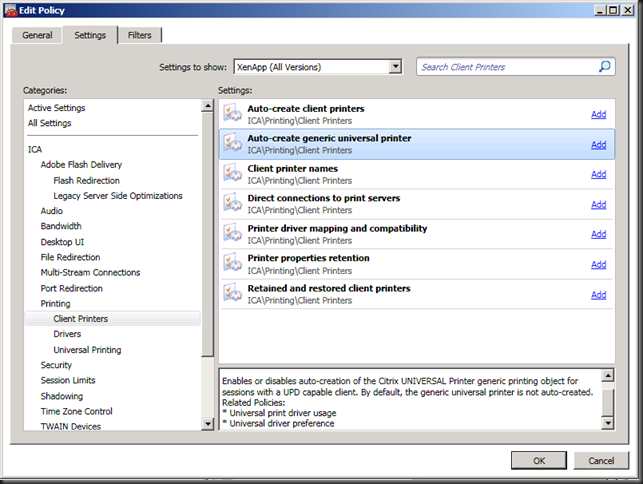The height and width of the screenshot is (484, 643).
Task: Select Flash Redirection category
Action: click(x=87, y=180)
